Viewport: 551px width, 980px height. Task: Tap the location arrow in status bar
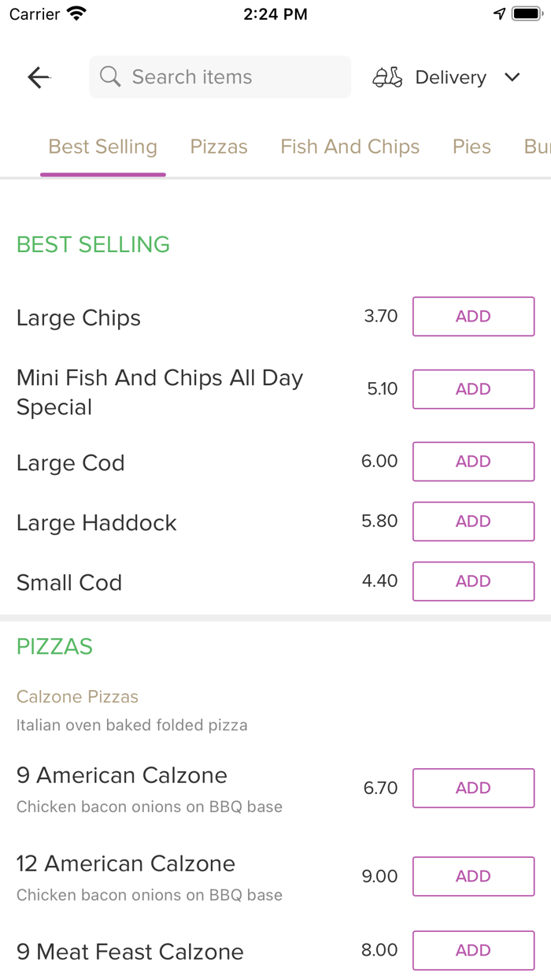(499, 14)
